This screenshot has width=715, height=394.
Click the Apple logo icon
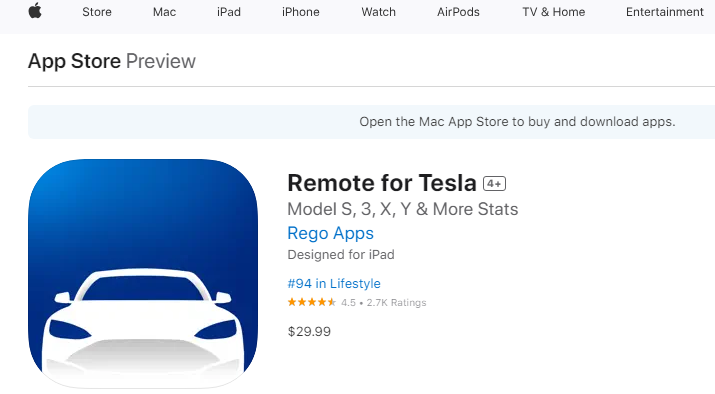tap(35, 10)
